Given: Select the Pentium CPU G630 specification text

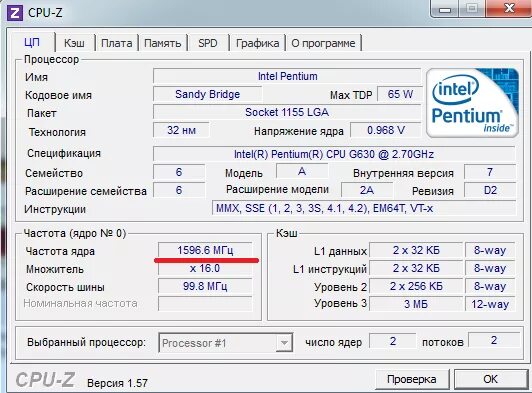Looking at the screenshot, I should click(x=334, y=154).
